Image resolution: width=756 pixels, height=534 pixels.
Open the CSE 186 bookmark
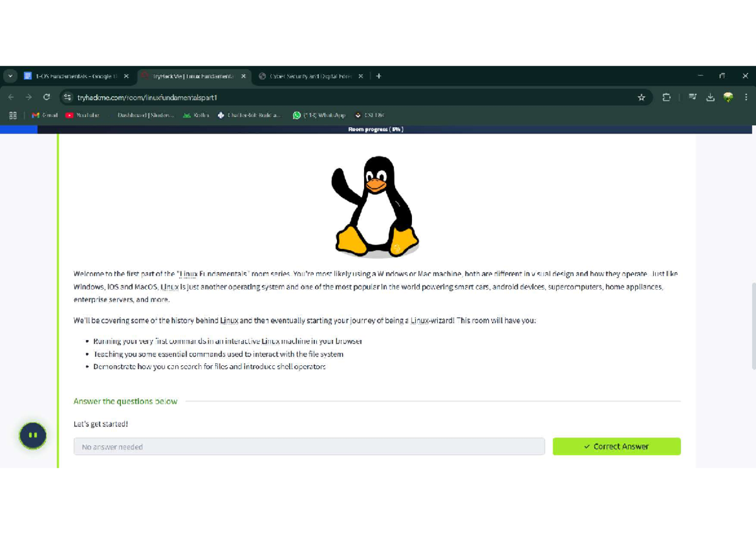pyautogui.click(x=369, y=115)
